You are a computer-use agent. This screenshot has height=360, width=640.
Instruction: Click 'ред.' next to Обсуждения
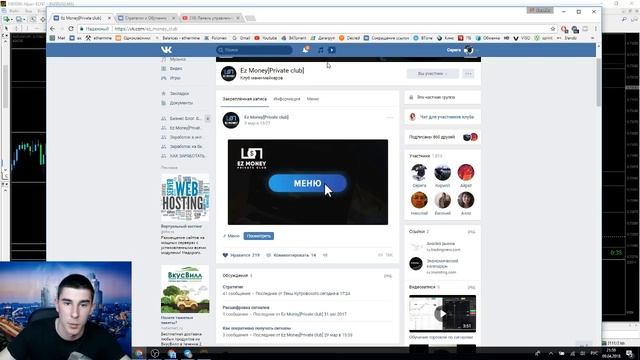[387, 276]
